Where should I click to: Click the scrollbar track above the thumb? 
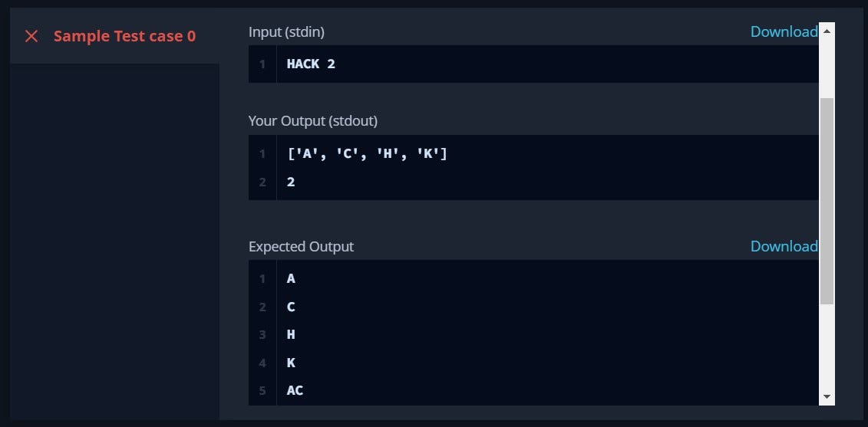pyautogui.click(x=827, y=68)
